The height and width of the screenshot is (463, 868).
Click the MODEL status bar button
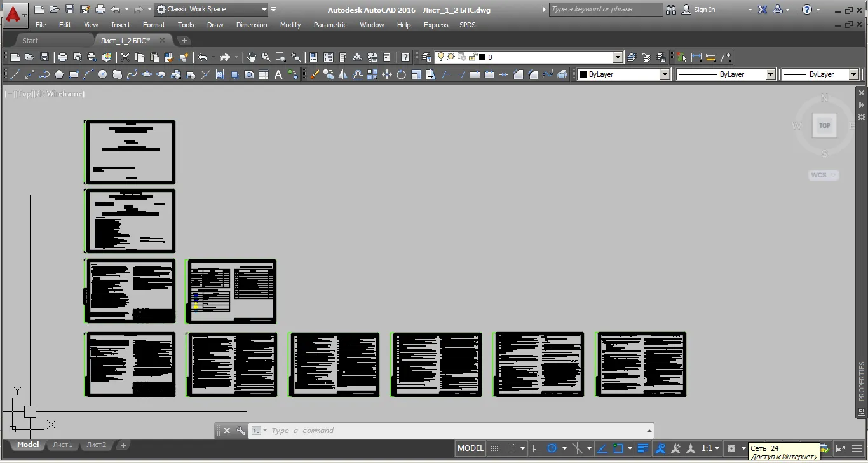pyautogui.click(x=470, y=448)
